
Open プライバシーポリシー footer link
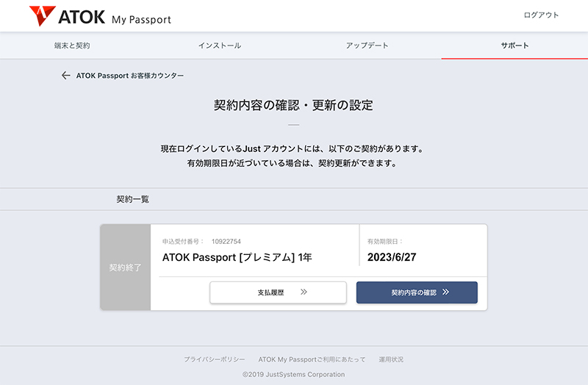pyautogui.click(x=214, y=359)
